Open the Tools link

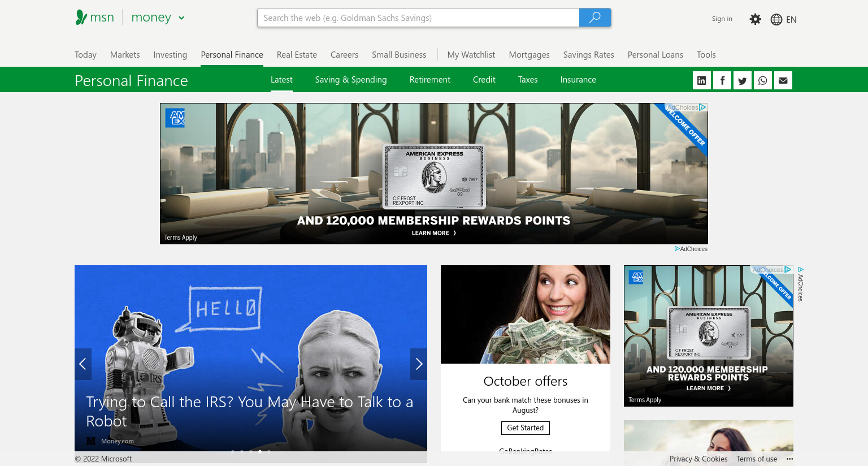click(706, 55)
